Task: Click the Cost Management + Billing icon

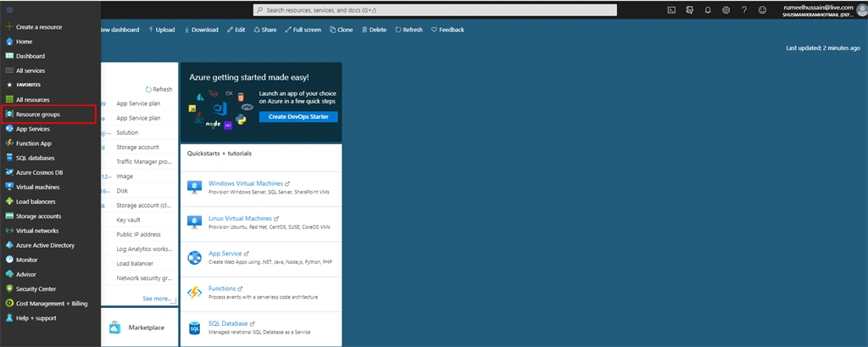Action: coord(8,303)
